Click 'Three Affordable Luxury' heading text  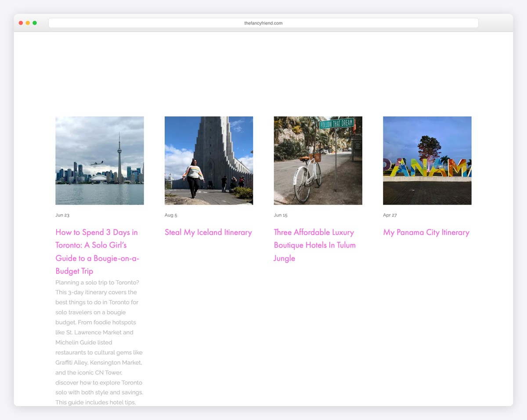pos(314,232)
